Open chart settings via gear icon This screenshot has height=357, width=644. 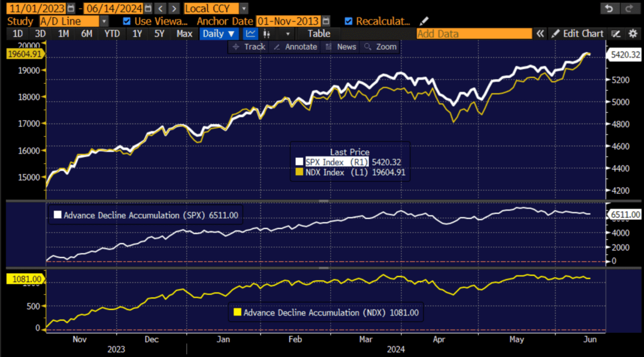(632, 33)
